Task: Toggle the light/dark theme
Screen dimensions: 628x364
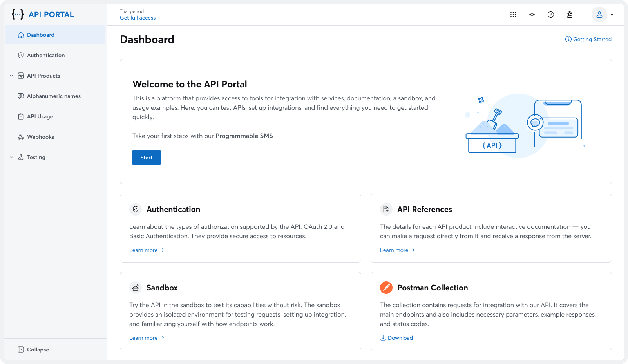Action: (532, 14)
